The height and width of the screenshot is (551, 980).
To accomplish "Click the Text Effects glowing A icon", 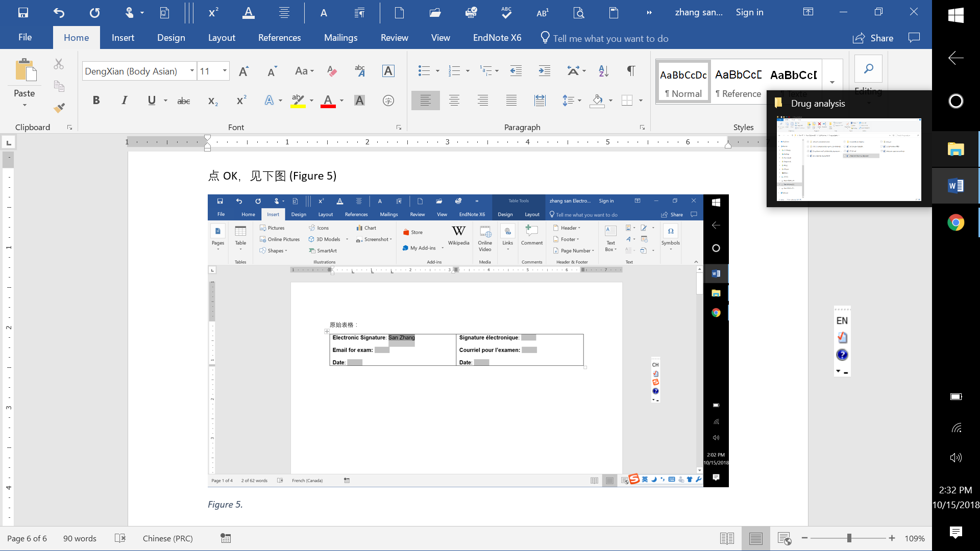I will 269,101.
